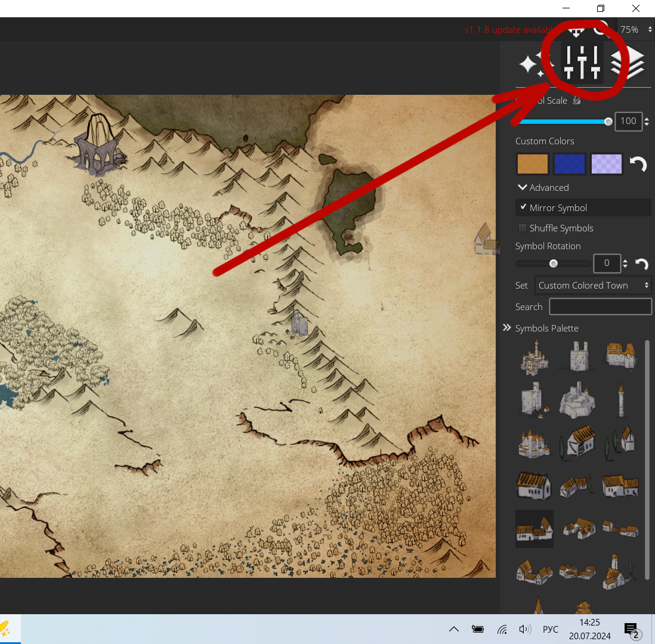Click the translucent purple custom color swatch
The image size is (655, 644).
pos(607,164)
